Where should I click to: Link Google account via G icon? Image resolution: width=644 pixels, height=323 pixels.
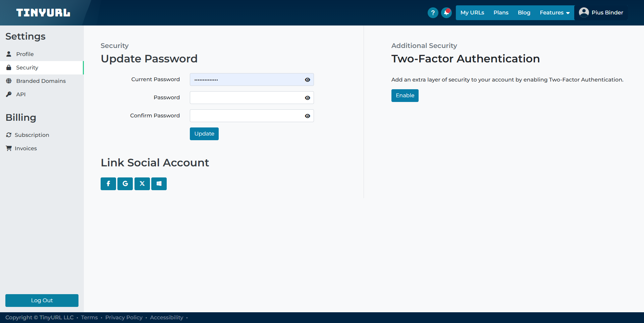(x=125, y=184)
